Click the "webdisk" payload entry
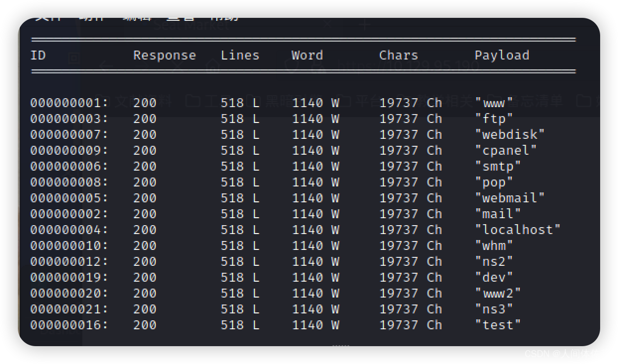This screenshot has height=364, width=618. point(510,134)
